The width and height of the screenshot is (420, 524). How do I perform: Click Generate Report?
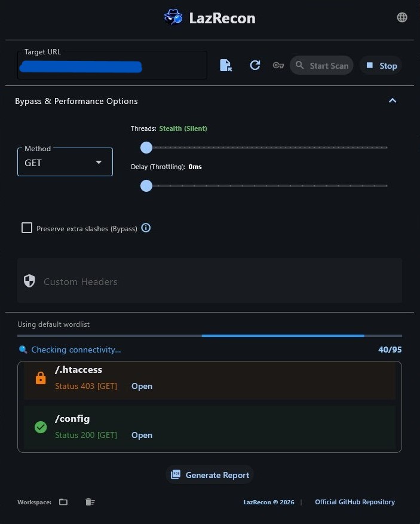[210, 474]
